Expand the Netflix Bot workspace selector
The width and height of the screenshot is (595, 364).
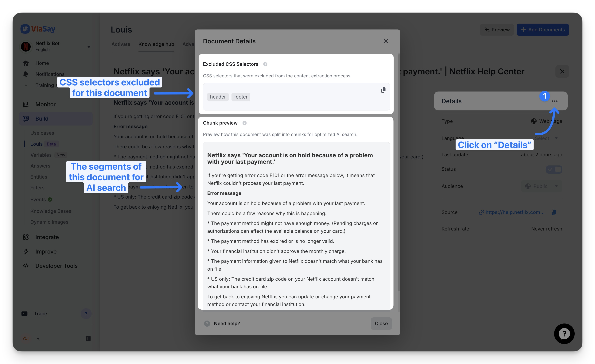[x=89, y=47]
